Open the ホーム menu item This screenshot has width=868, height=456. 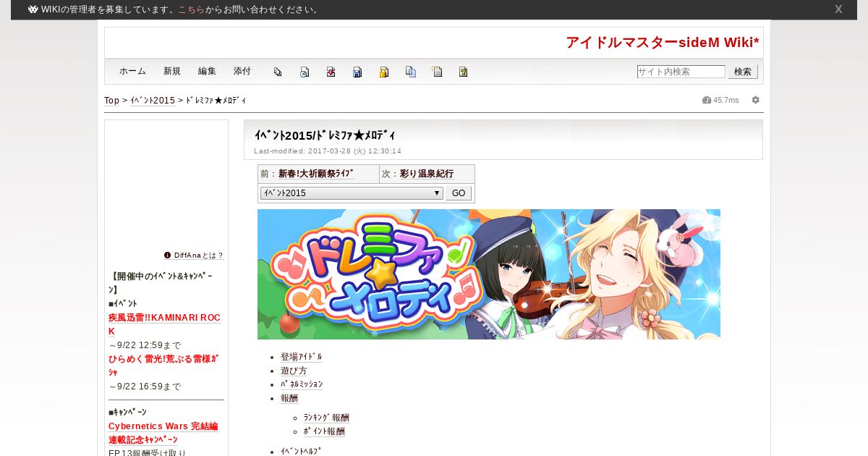[132, 71]
